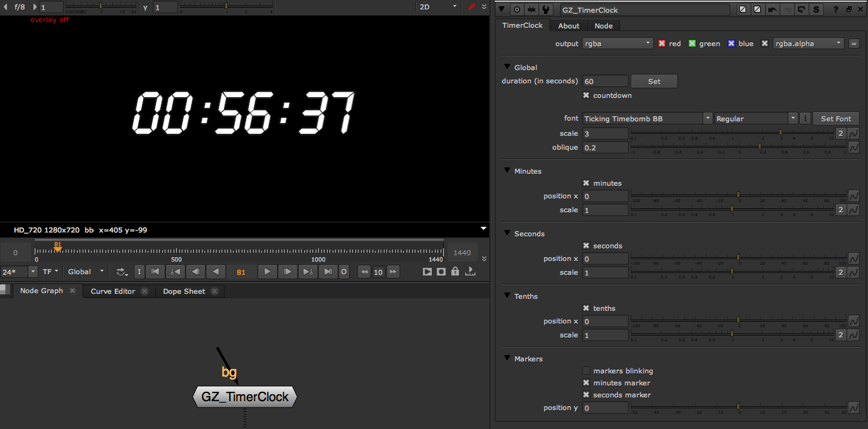
Task: Select the GZ_TimerClock node in the Node Graph
Action: 244,397
